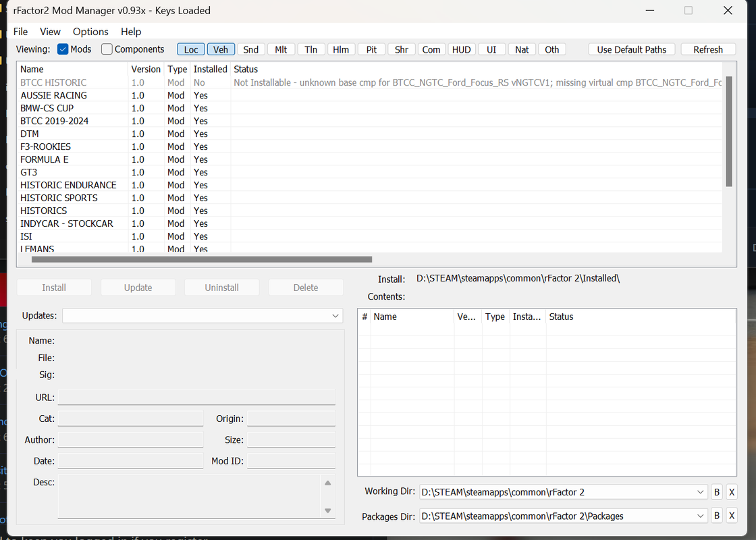Close the rFactor2 Mod Manager window

[x=728, y=11]
